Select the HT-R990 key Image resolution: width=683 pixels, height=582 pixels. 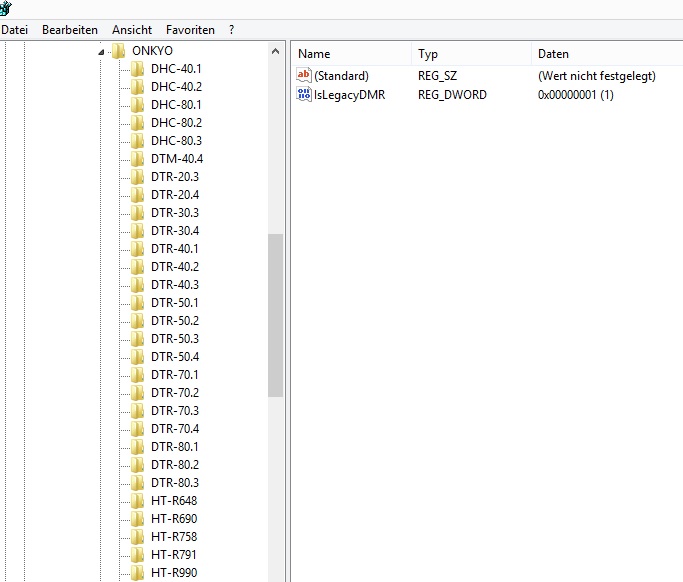click(174, 572)
